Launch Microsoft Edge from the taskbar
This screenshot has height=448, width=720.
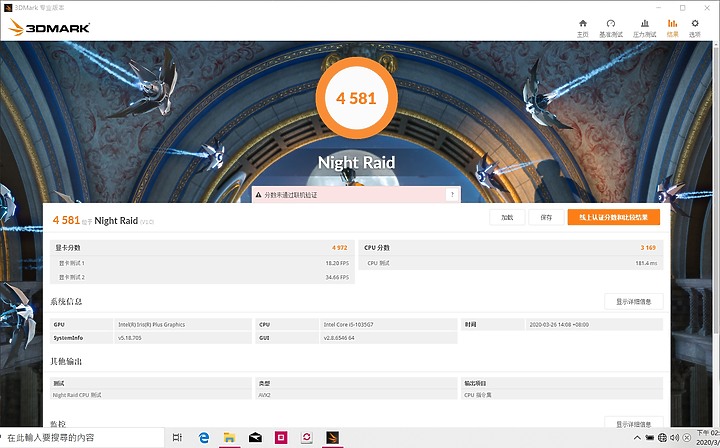click(204, 437)
